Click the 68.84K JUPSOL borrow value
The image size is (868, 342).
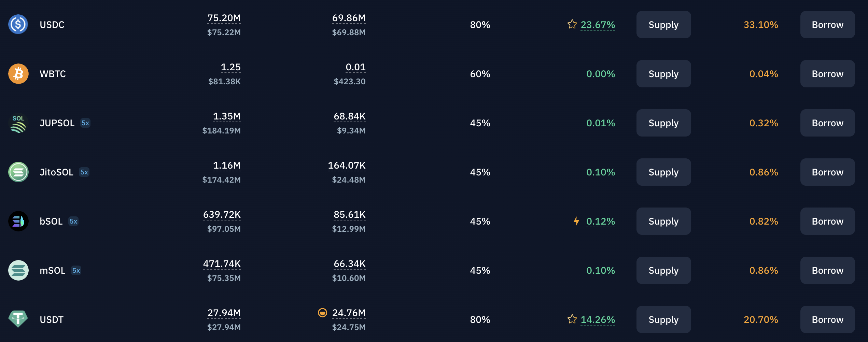pos(350,116)
